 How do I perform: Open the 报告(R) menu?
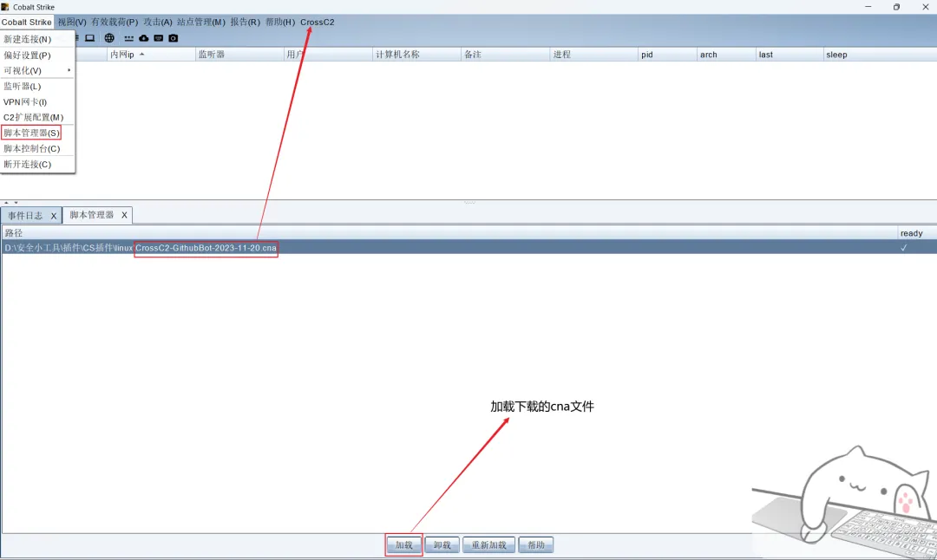tap(245, 22)
